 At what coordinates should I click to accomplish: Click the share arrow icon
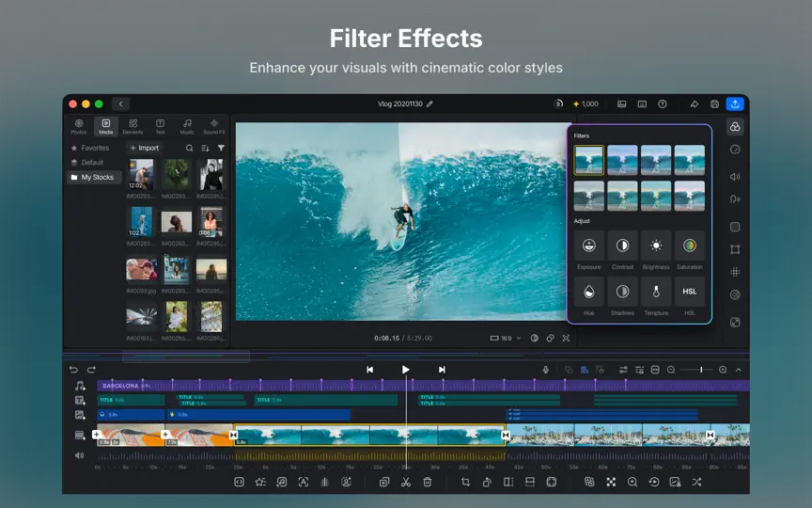coord(695,103)
